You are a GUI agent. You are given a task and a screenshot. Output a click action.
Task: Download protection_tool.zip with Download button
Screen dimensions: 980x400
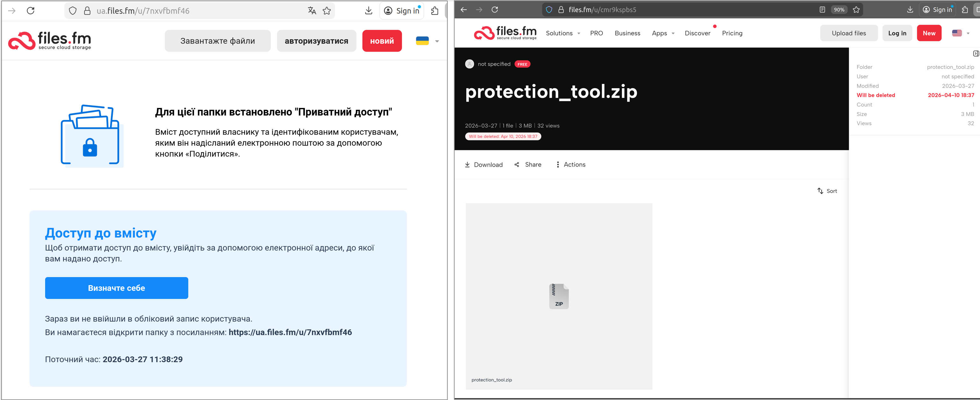pyautogui.click(x=484, y=165)
